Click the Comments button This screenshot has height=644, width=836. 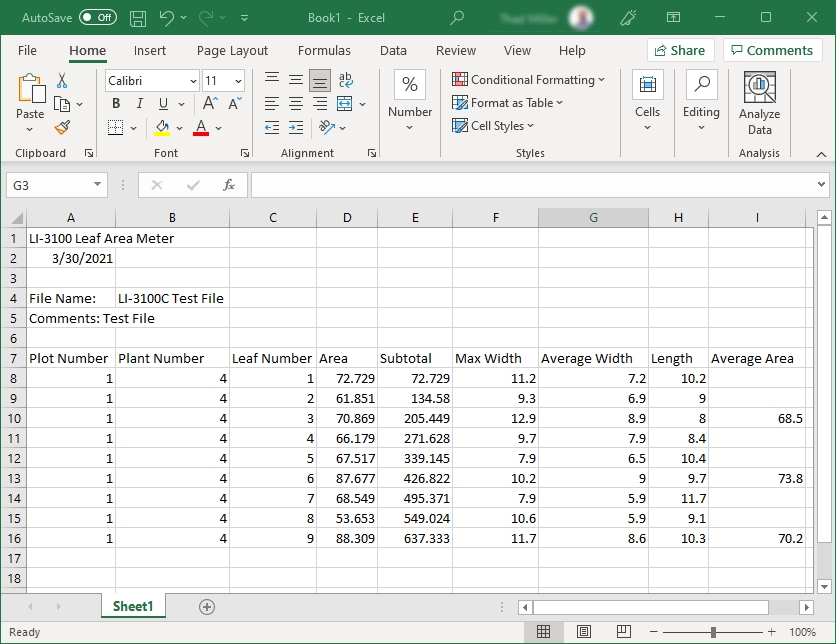[x=772, y=50]
